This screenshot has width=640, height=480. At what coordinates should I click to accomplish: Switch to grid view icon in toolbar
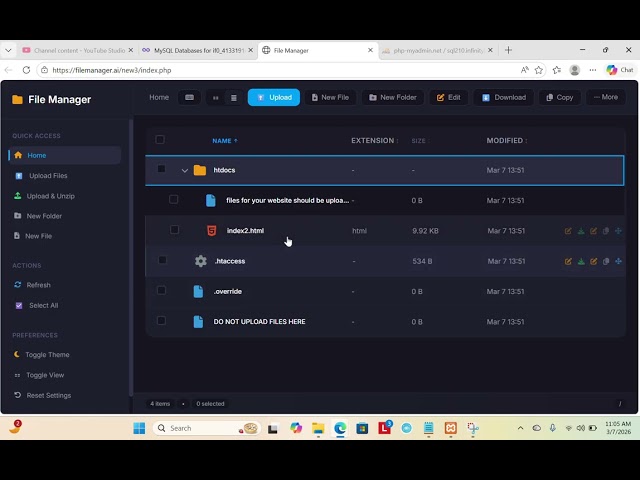tap(216, 98)
